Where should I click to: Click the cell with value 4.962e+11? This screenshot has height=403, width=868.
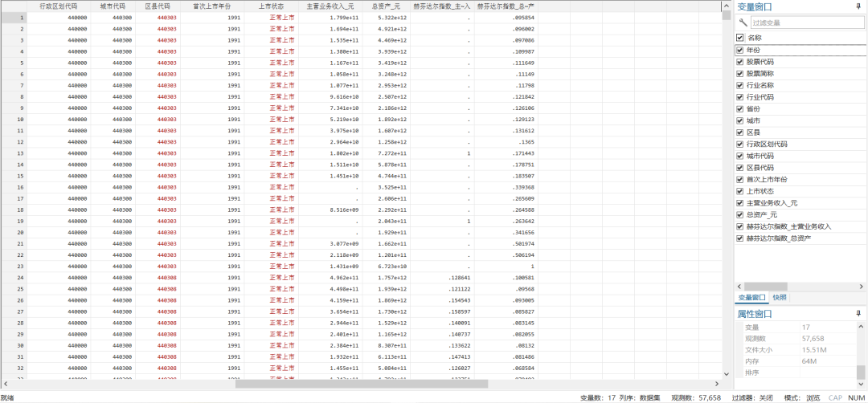pos(330,278)
